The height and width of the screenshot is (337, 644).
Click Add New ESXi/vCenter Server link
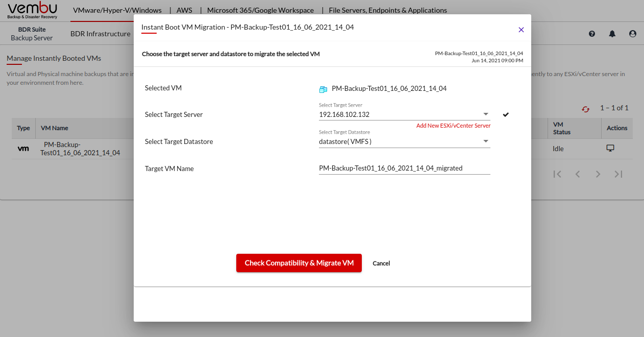coord(453,126)
